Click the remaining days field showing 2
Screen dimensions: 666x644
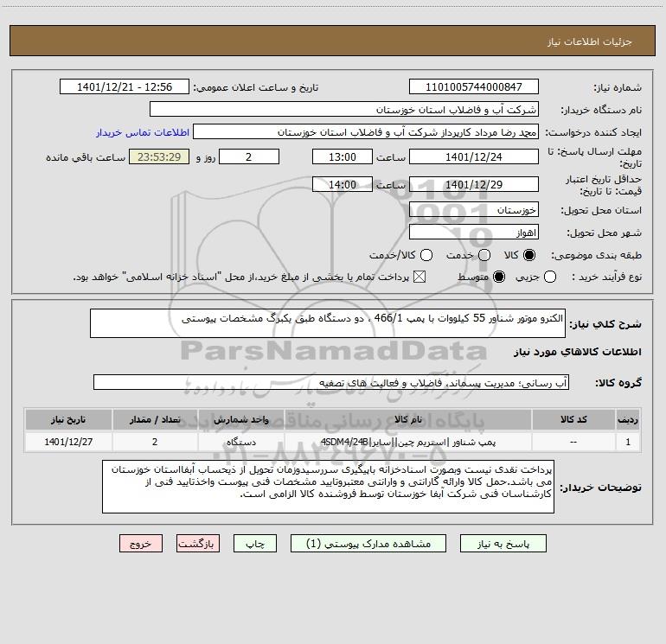[x=249, y=156]
